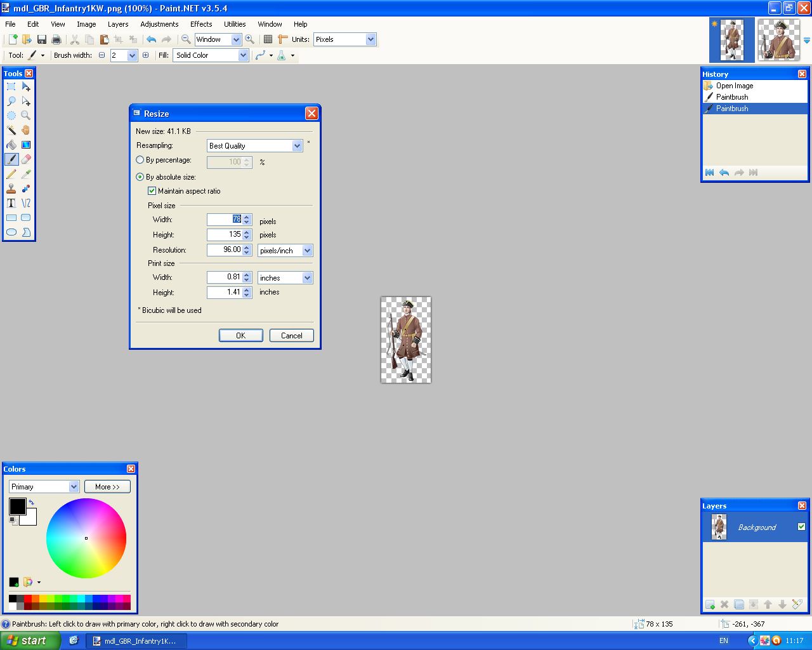Screen dimensions: 812x650
Task: Uncheck Maintain aspect ratio
Action: pos(152,191)
